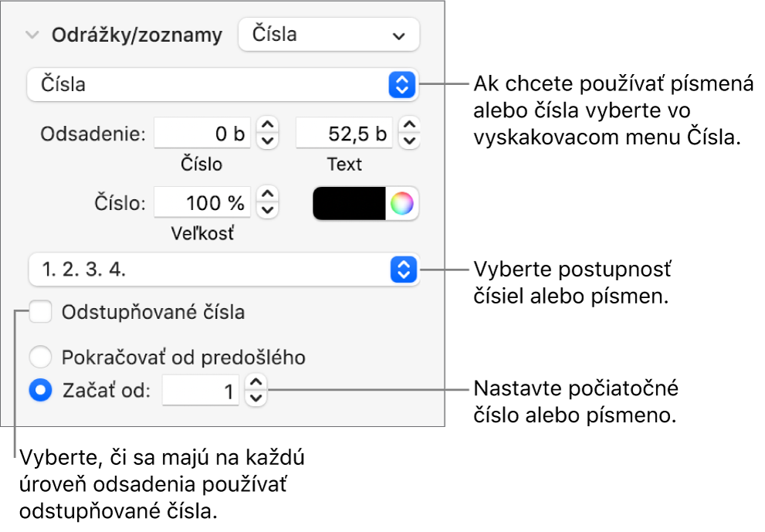Screen dimensions: 765x532
Task: Increase the Číslo indent with up arrow
Action: coord(266,126)
